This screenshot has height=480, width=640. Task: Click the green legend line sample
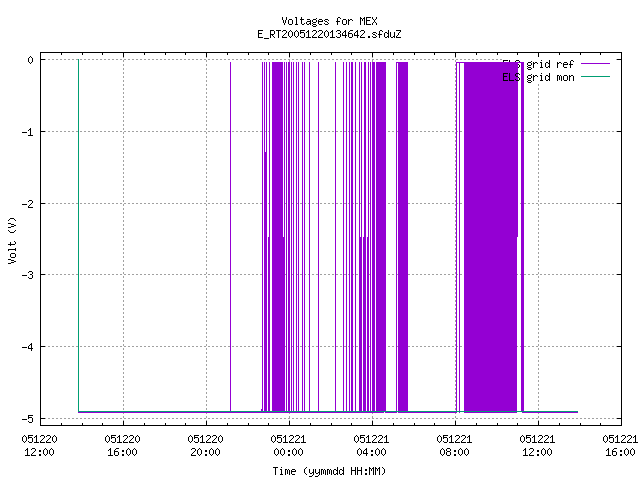point(595,77)
